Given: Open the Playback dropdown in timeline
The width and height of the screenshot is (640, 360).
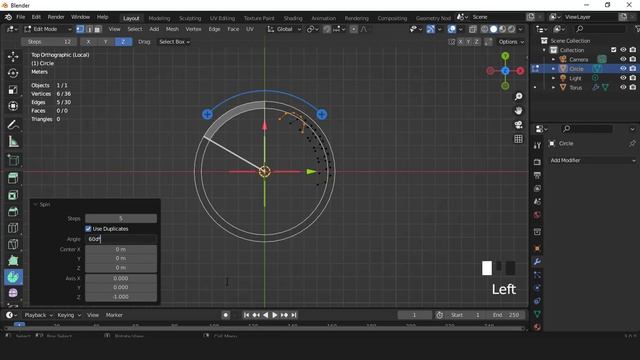Looking at the screenshot, I should click(39, 315).
